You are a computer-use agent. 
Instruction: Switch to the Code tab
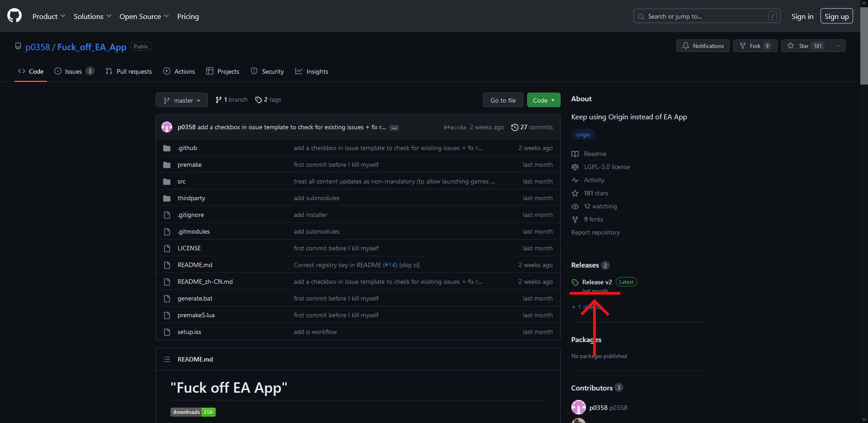pos(31,71)
